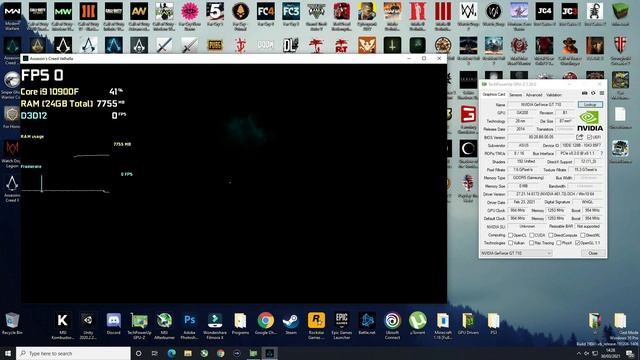Switch to the Validation tab
640x360 pixels.
(x=554, y=95)
